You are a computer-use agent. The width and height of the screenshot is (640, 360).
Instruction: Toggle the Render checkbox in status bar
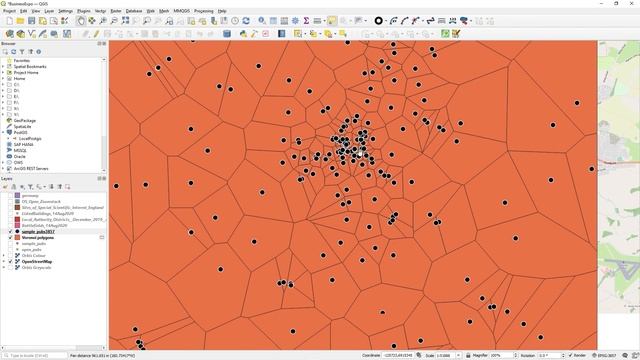point(571,356)
